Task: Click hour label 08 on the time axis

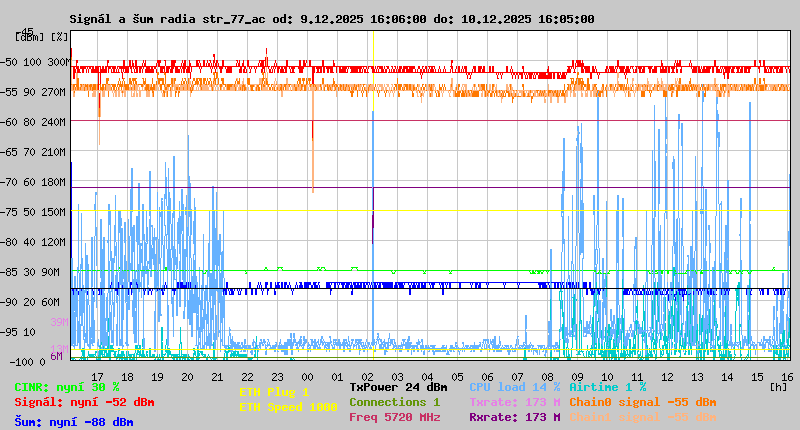Action: pyautogui.click(x=547, y=377)
